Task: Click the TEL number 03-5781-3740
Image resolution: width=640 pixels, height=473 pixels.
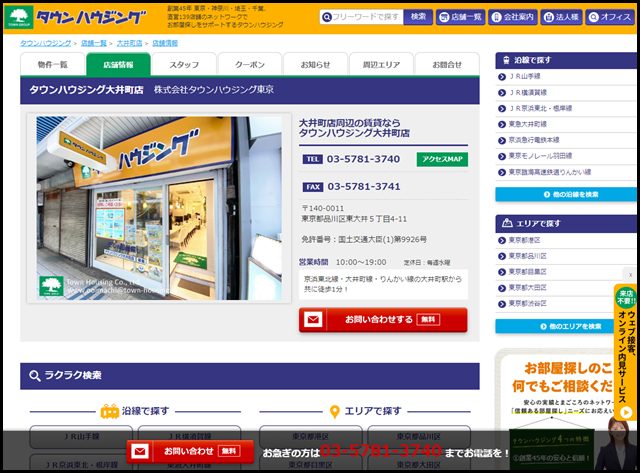Action: pyautogui.click(x=363, y=159)
